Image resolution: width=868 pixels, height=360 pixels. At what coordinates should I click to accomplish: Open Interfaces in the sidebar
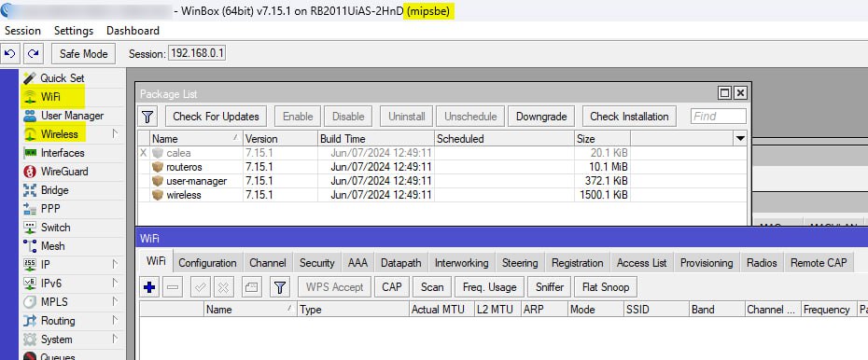pos(63,153)
